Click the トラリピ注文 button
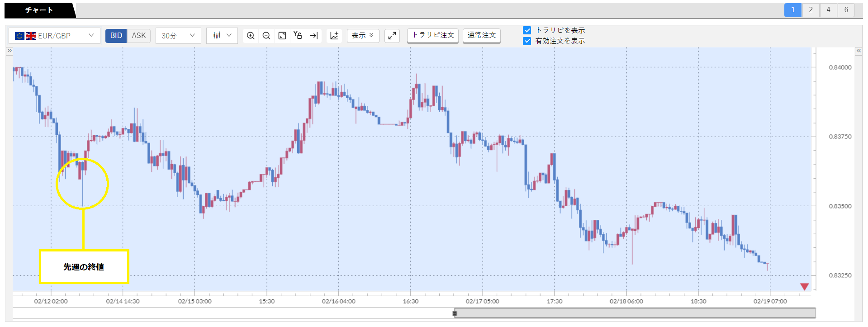This screenshot has height=327, width=868. tap(433, 35)
